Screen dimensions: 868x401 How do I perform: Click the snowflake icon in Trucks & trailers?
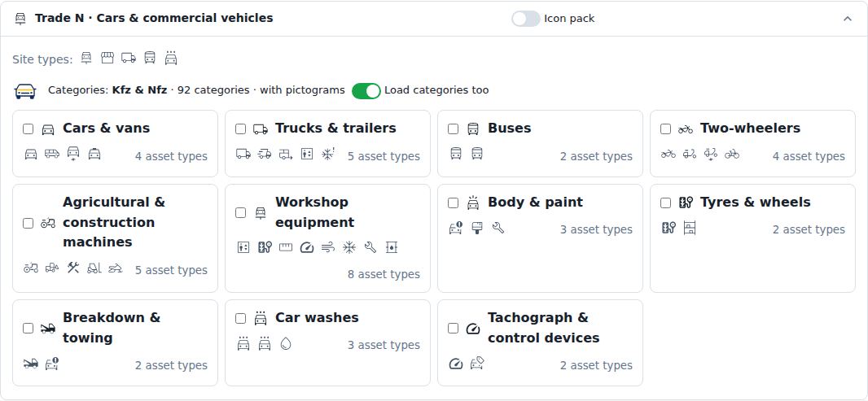click(328, 155)
